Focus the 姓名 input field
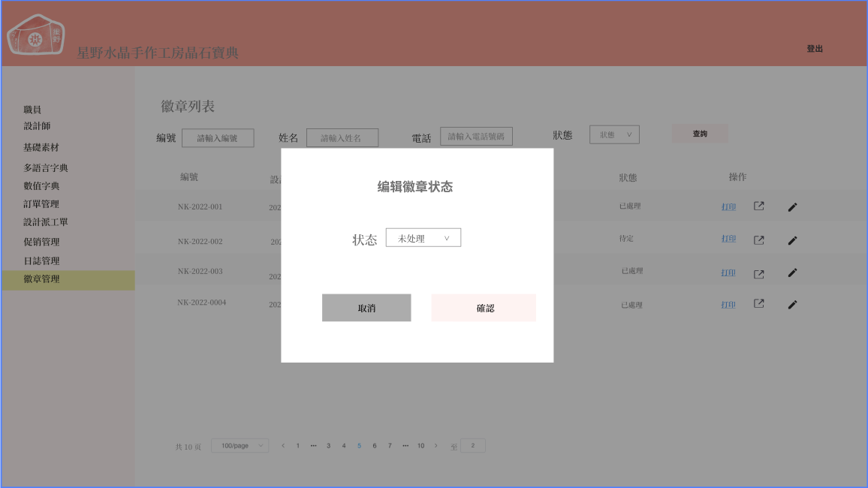 point(342,138)
